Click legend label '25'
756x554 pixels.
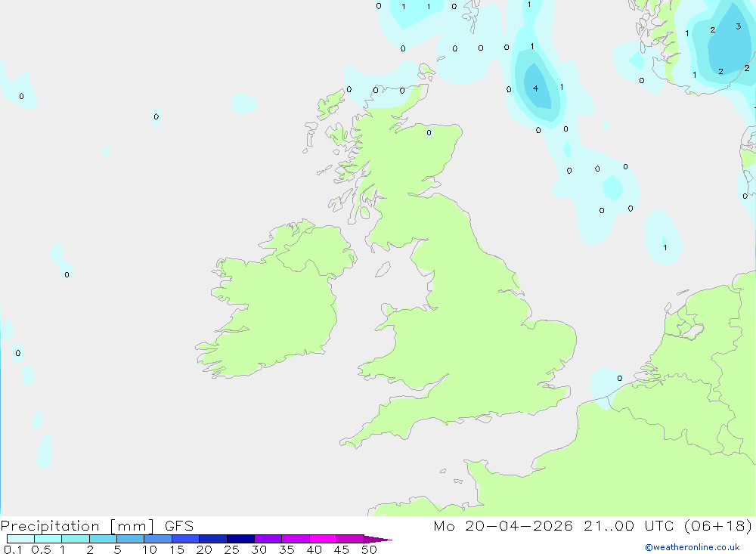click(x=231, y=549)
